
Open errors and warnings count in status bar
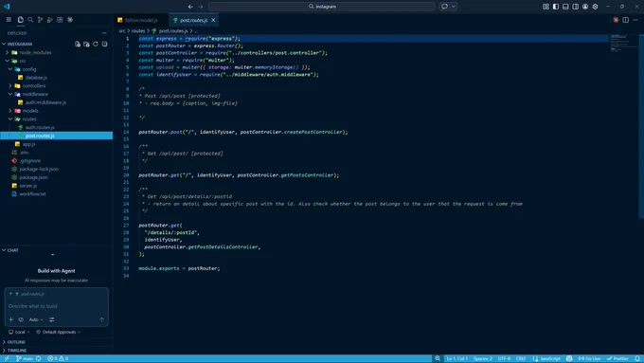click(x=58, y=358)
